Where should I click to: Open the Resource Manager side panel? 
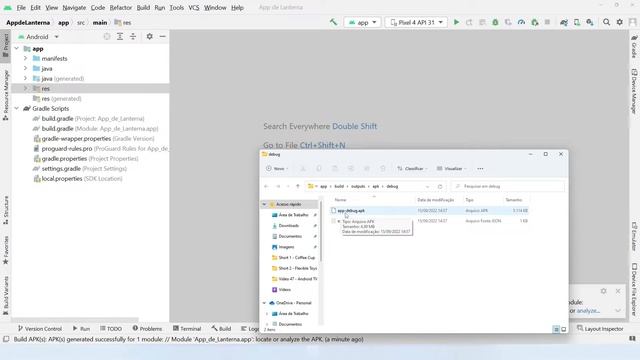click(x=6, y=95)
